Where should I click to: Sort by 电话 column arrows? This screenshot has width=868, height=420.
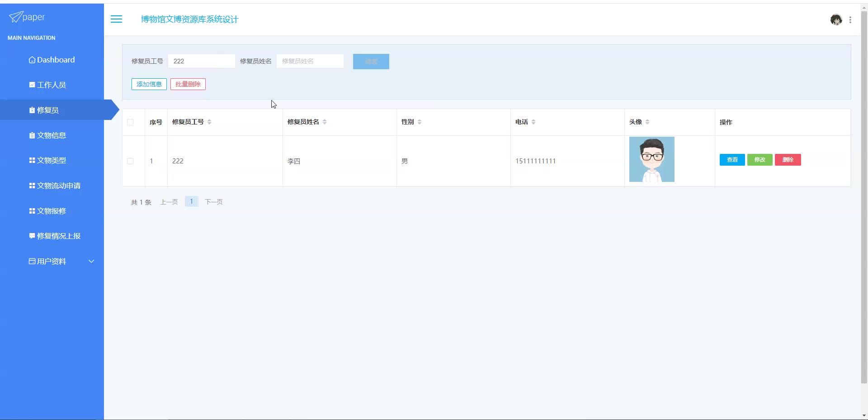[x=533, y=122]
